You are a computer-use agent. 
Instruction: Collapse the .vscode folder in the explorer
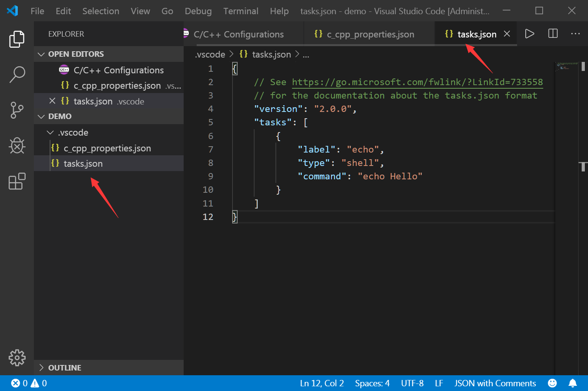(50, 132)
